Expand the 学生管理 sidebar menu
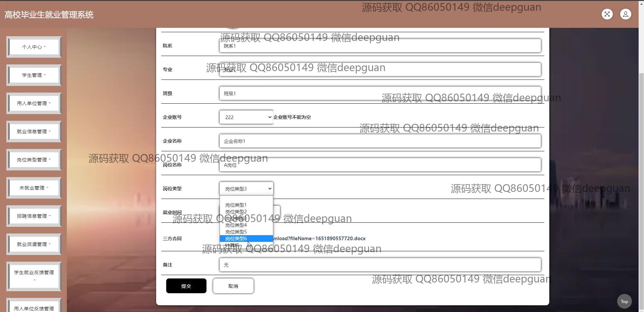The width and height of the screenshot is (644, 312). (x=34, y=75)
